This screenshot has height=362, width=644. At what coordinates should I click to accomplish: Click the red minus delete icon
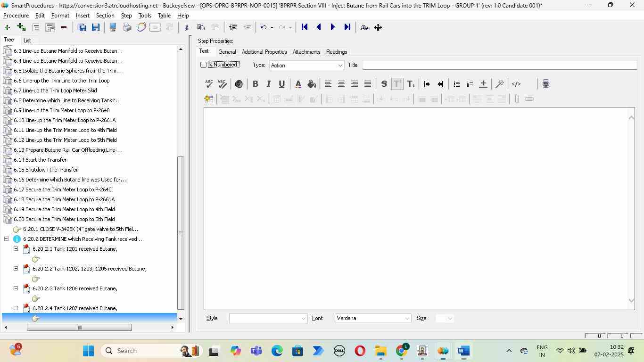click(64, 27)
